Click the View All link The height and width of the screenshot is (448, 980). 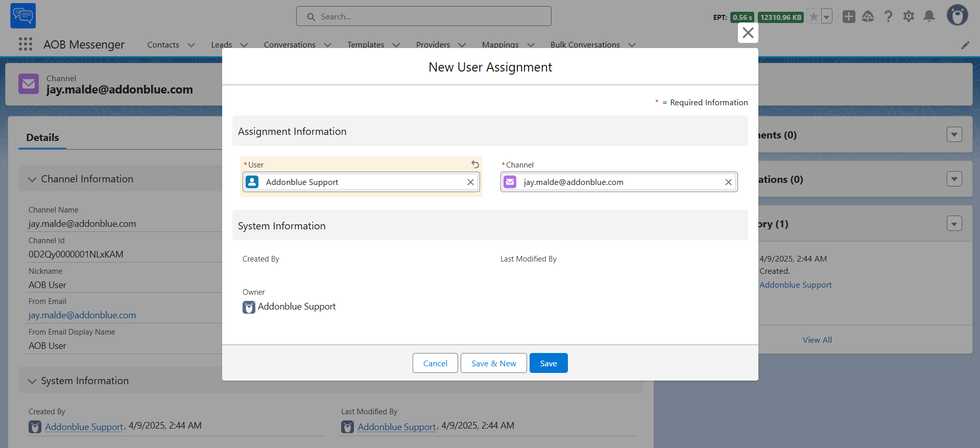pos(817,340)
